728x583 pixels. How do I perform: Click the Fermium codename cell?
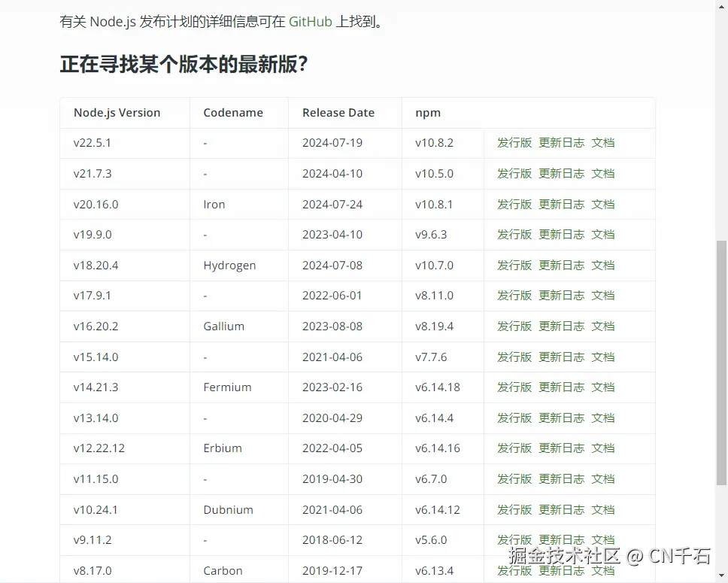click(x=238, y=387)
